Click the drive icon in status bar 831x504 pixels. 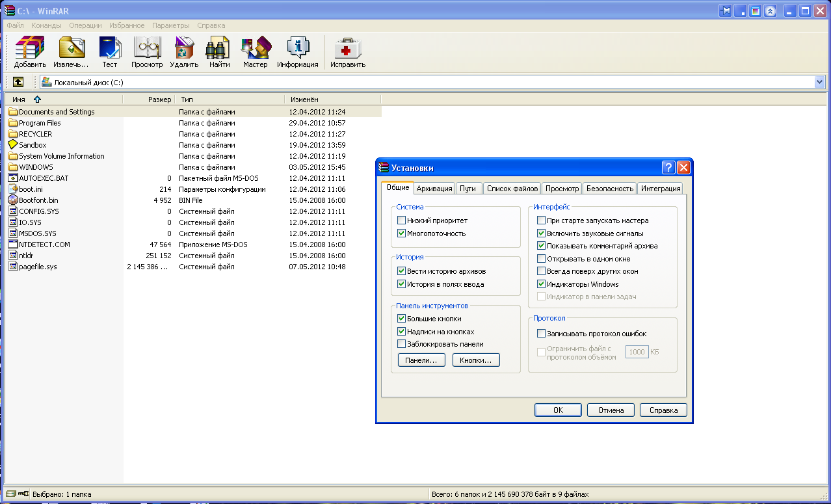tap(10, 494)
